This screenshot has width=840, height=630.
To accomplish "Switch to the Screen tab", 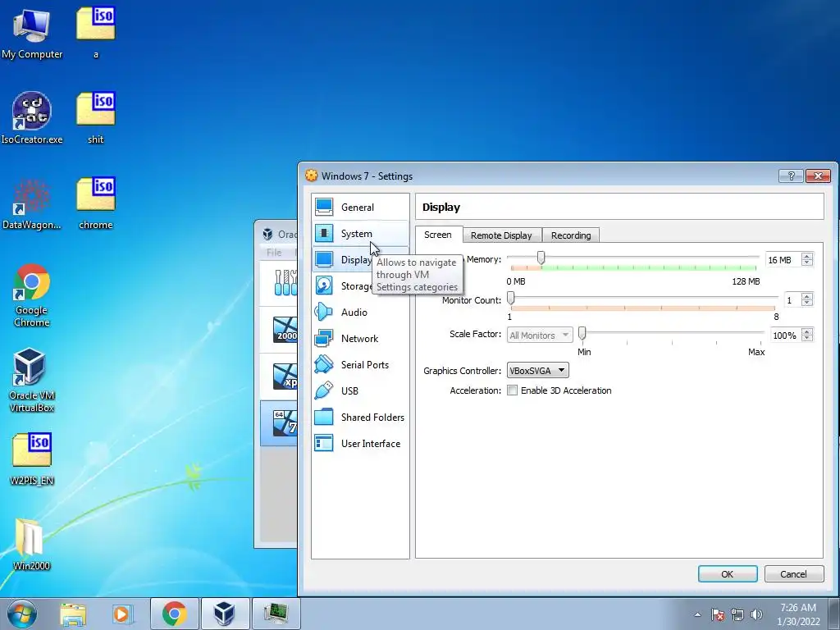I will 438,235.
